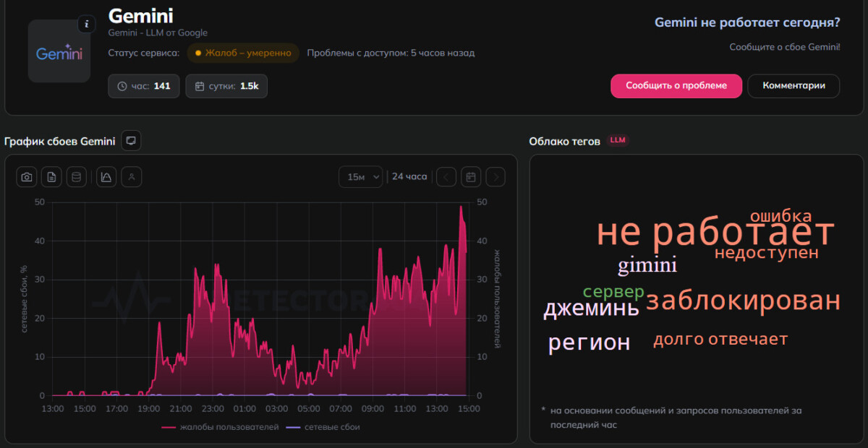Click the calendar icon in the сутки counter
Screen dimensions: 868x448
(199, 86)
